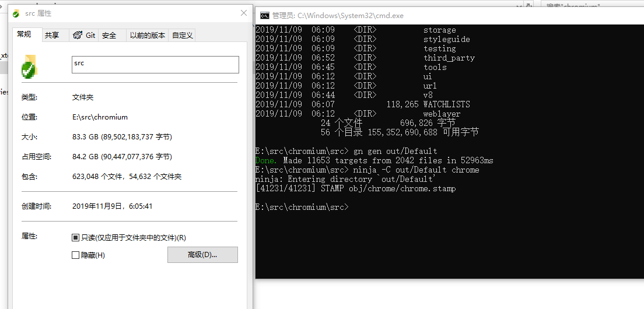The image size is (644, 309).
Task: Click the weblayer directory line in cmd
Action: click(358, 114)
